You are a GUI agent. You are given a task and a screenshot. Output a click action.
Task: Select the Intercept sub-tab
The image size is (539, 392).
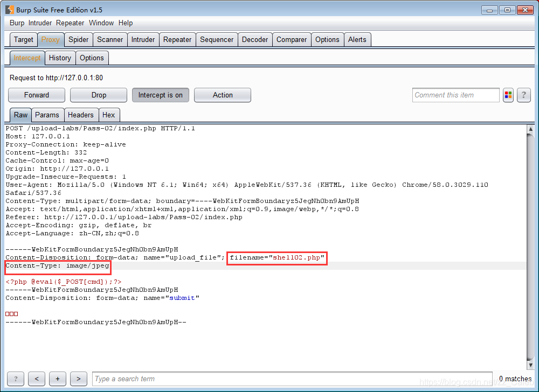point(27,58)
